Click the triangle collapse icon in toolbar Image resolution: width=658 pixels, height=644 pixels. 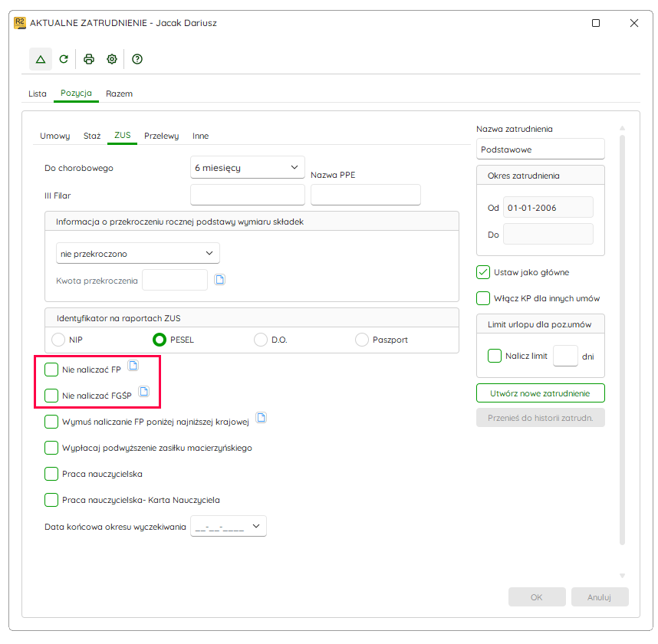[41, 59]
